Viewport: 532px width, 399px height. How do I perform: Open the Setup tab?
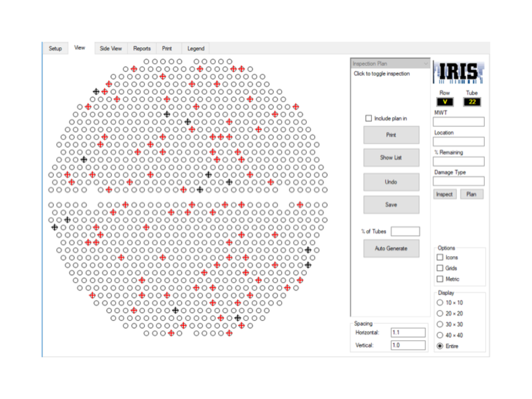click(56, 49)
